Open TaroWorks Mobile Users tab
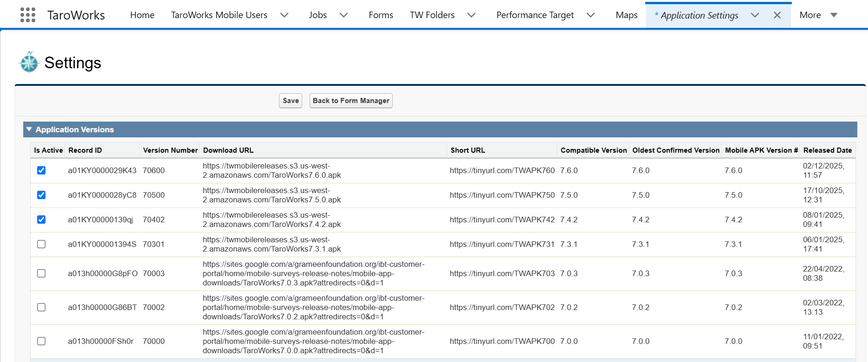 pyautogui.click(x=219, y=15)
